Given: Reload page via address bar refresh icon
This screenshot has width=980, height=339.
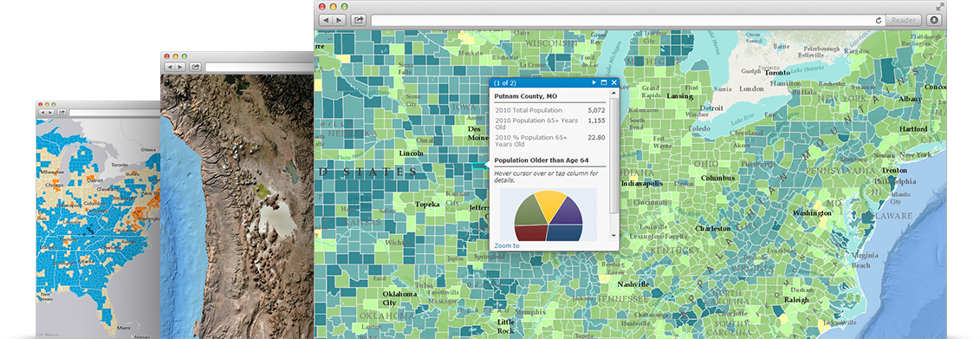Looking at the screenshot, I should [x=879, y=20].
